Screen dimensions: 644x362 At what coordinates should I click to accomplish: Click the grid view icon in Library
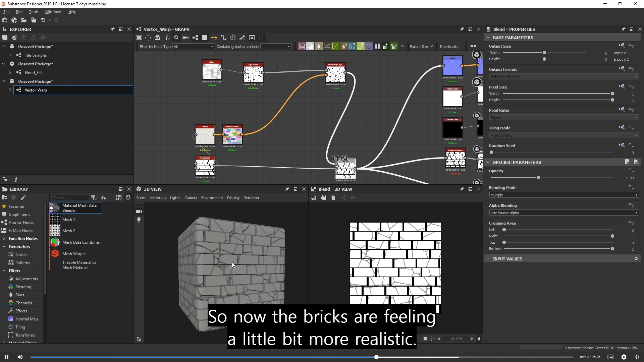point(119,198)
